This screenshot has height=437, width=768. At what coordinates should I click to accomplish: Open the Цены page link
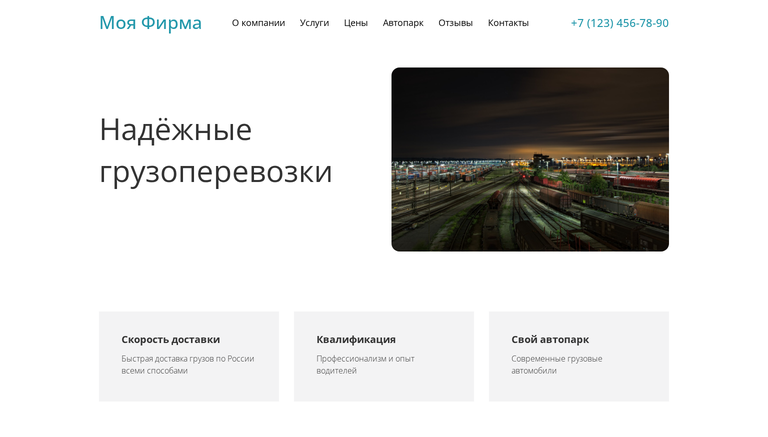coord(356,23)
